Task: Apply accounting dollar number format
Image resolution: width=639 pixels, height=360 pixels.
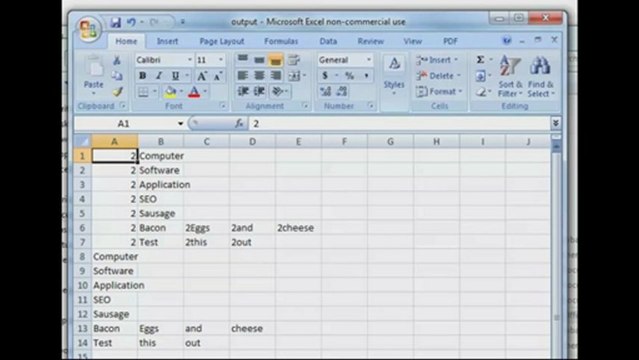Action: [x=325, y=76]
